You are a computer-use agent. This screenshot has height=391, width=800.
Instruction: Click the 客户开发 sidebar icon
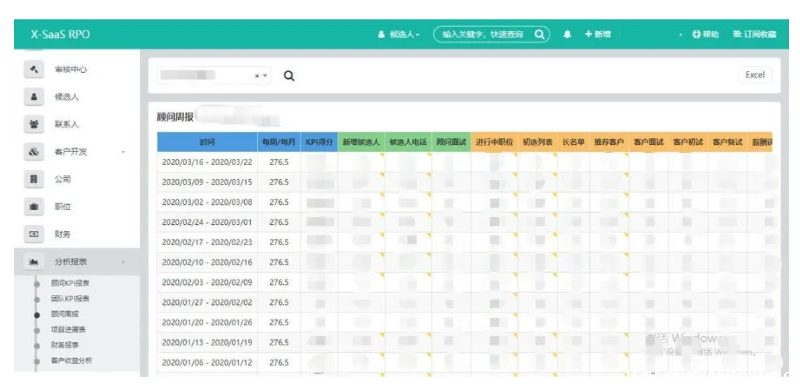coord(34,152)
